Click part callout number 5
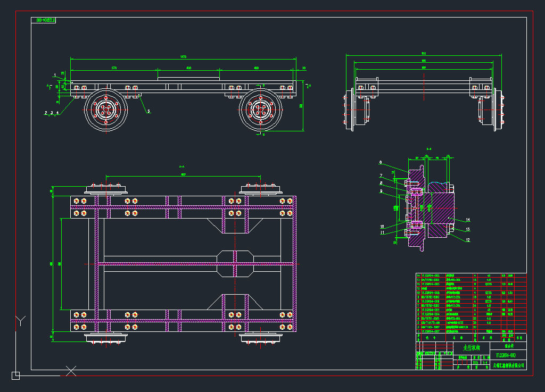545x392 pixels. pyautogui.click(x=148, y=111)
